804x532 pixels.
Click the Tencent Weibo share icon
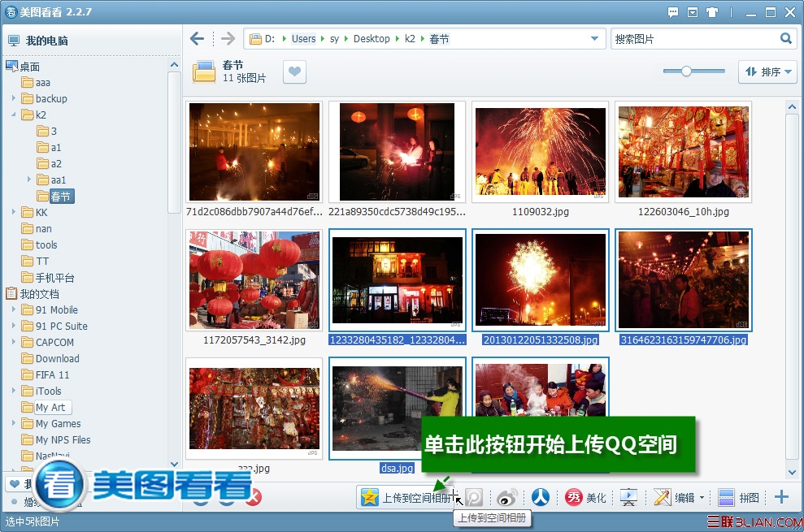click(473, 498)
